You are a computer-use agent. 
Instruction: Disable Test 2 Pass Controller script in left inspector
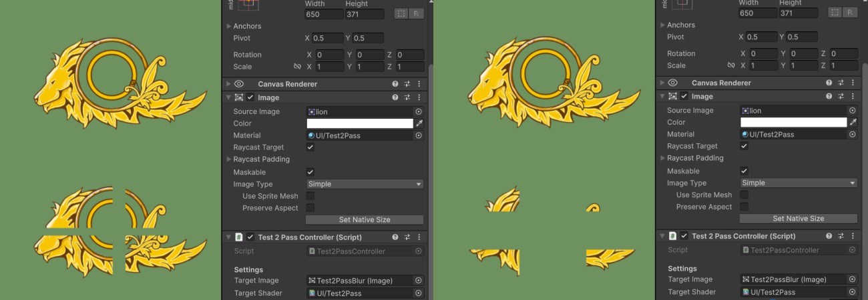tap(250, 237)
